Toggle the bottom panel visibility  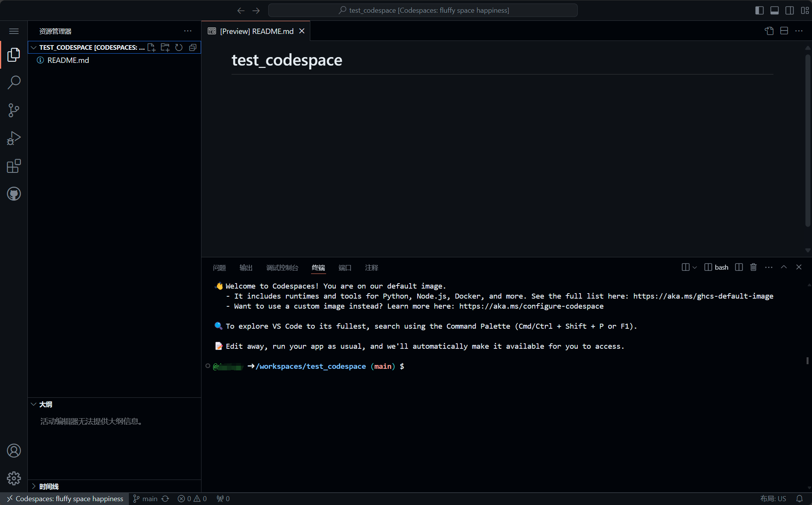(x=775, y=10)
